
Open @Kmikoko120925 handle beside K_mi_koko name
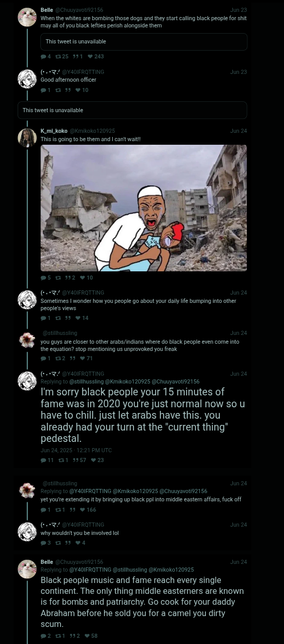92,131
